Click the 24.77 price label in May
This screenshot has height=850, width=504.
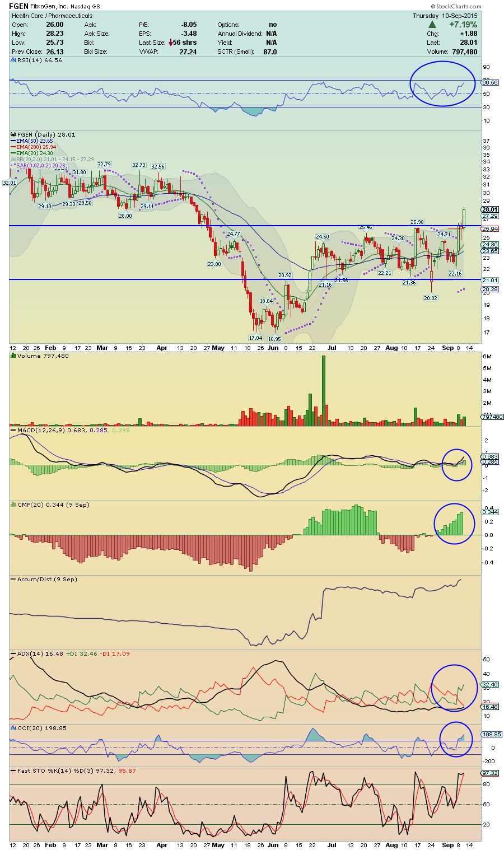point(234,233)
